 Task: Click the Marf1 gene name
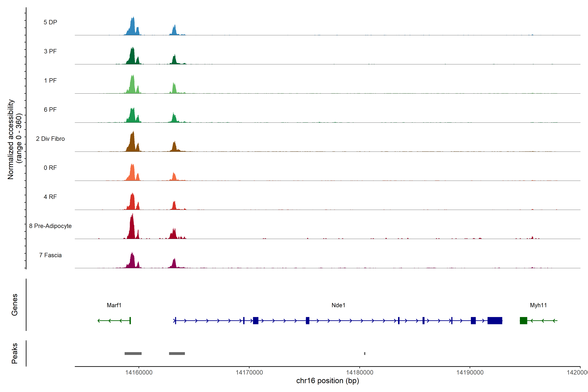(x=114, y=305)
